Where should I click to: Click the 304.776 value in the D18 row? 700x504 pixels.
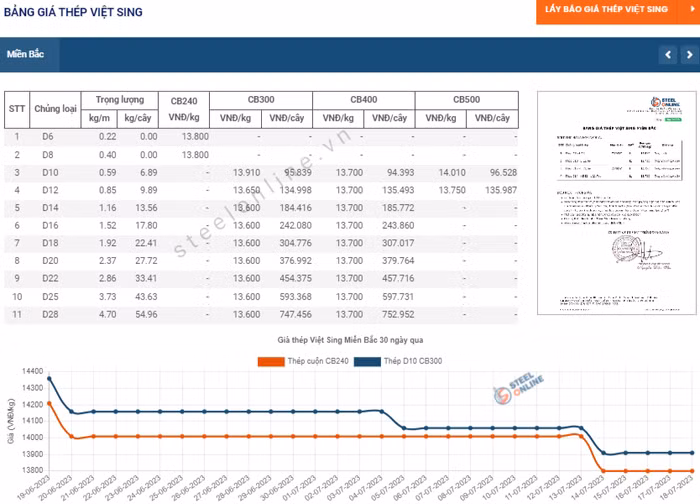(296, 243)
